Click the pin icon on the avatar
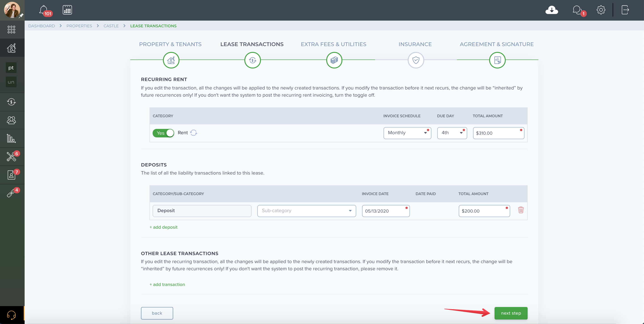 (x=21, y=16)
